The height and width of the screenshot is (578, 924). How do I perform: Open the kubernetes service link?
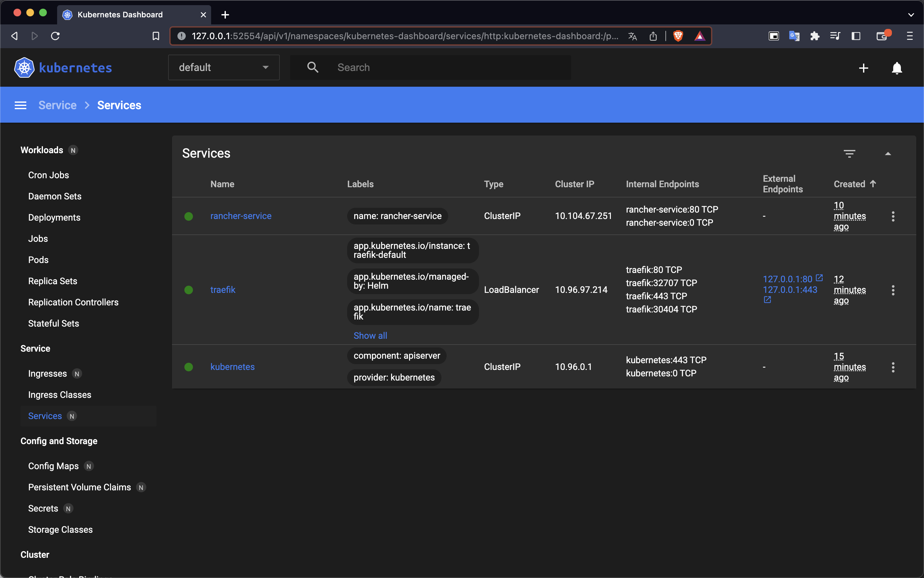coord(233,367)
